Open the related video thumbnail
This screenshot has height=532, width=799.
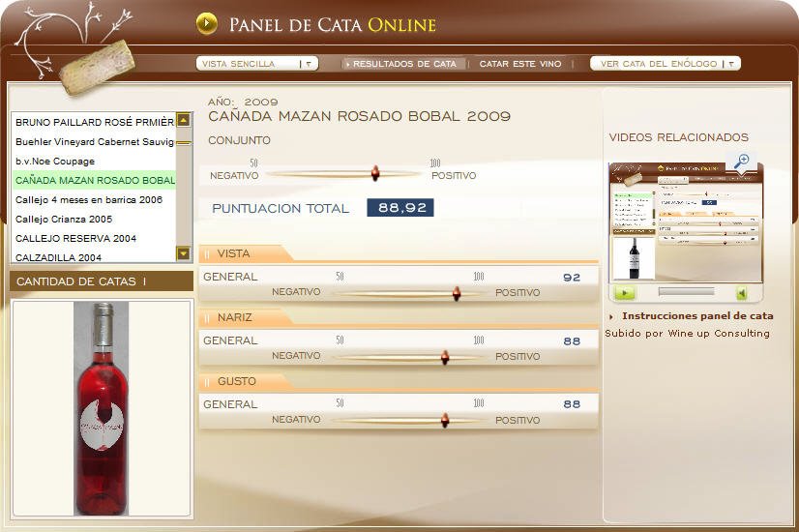[686, 222]
